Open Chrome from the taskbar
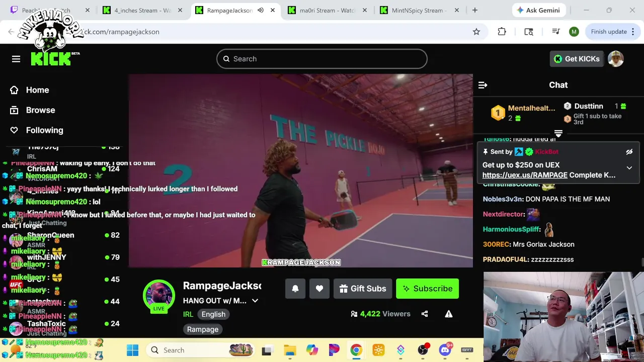The height and width of the screenshot is (362, 644). tap(356, 350)
